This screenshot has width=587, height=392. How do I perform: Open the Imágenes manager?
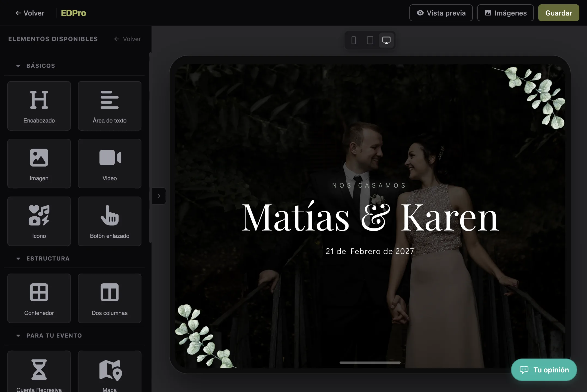pos(506,13)
